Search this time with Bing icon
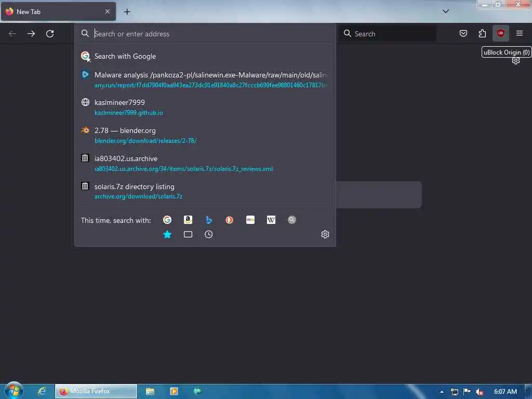 point(209,220)
